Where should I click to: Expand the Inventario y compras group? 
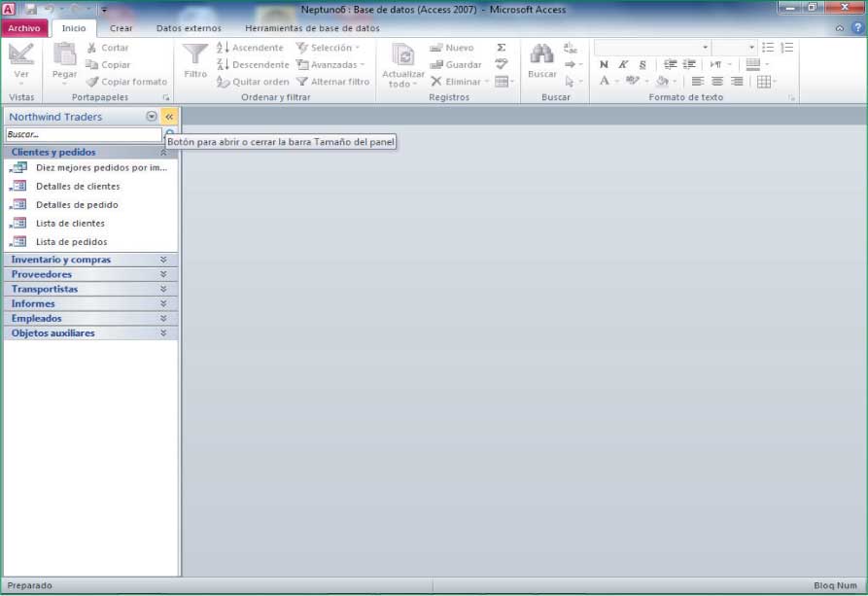point(90,260)
